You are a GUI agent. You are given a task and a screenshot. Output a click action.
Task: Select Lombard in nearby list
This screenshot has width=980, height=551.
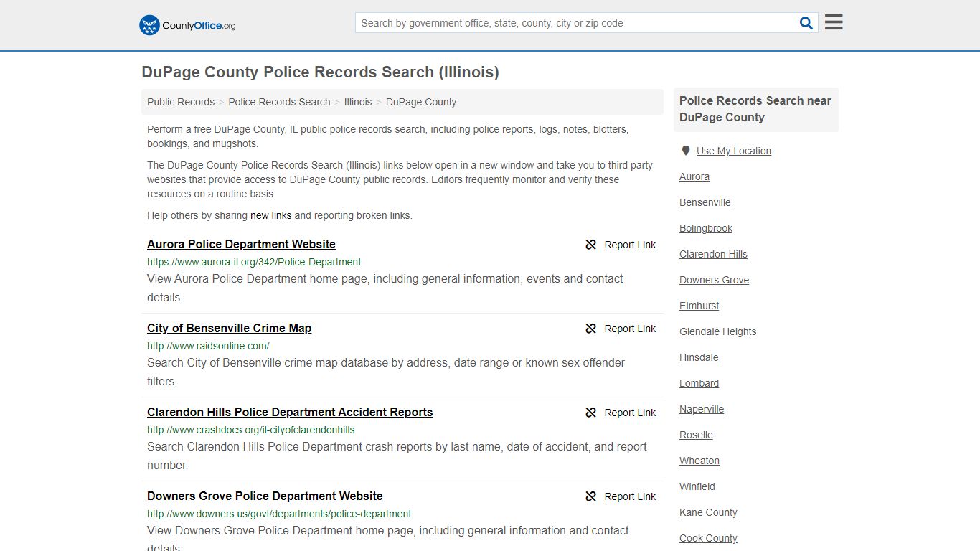pyautogui.click(x=699, y=383)
